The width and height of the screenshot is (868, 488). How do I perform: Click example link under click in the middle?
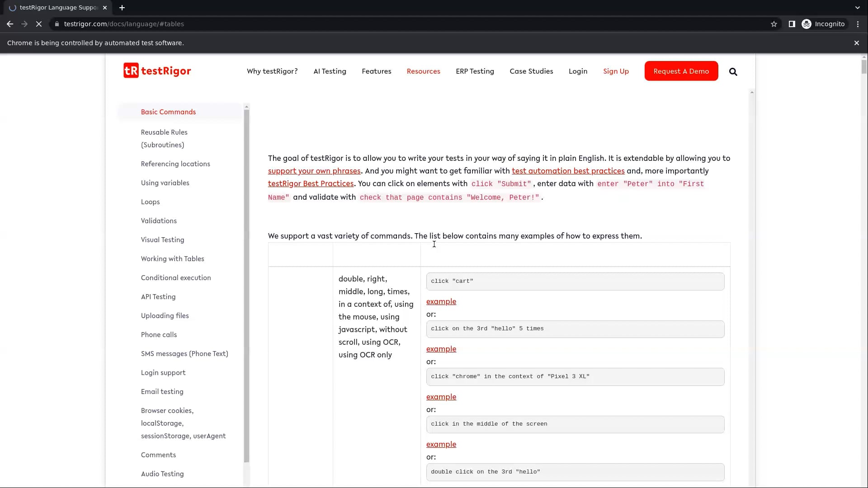pyautogui.click(x=441, y=444)
